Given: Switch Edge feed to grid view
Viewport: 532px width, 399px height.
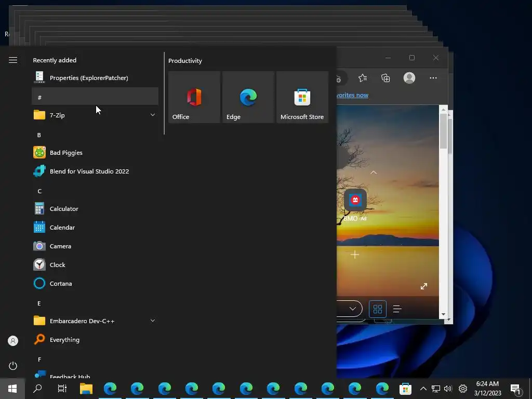Looking at the screenshot, I should pos(378,309).
